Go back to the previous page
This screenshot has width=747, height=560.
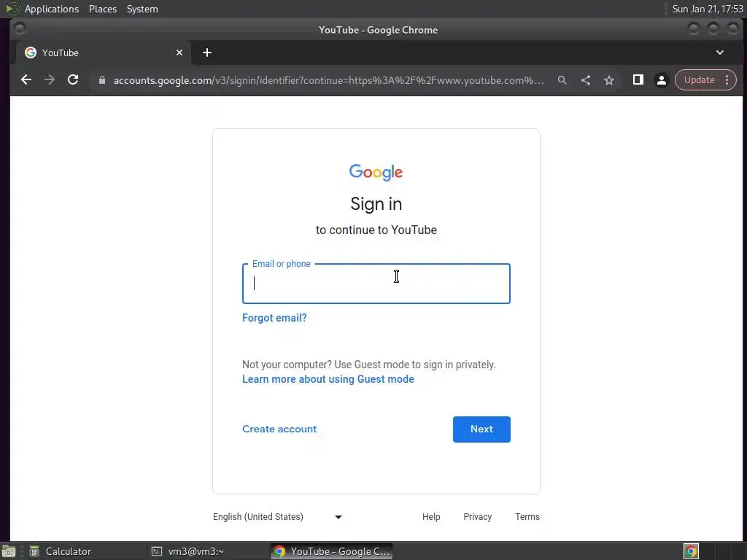(x=26, y=80)
